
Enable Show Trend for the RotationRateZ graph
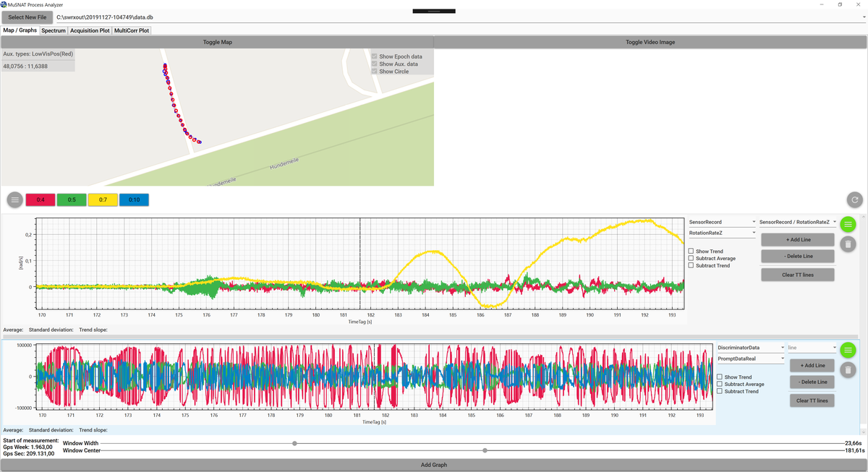click(692, 252)
